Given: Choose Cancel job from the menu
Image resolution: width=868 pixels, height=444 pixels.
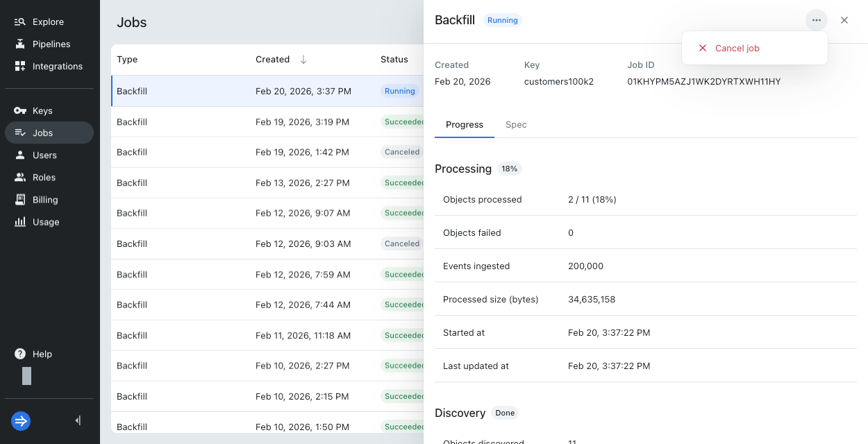Looking at the screenshot, I should [x=737, y=49].
